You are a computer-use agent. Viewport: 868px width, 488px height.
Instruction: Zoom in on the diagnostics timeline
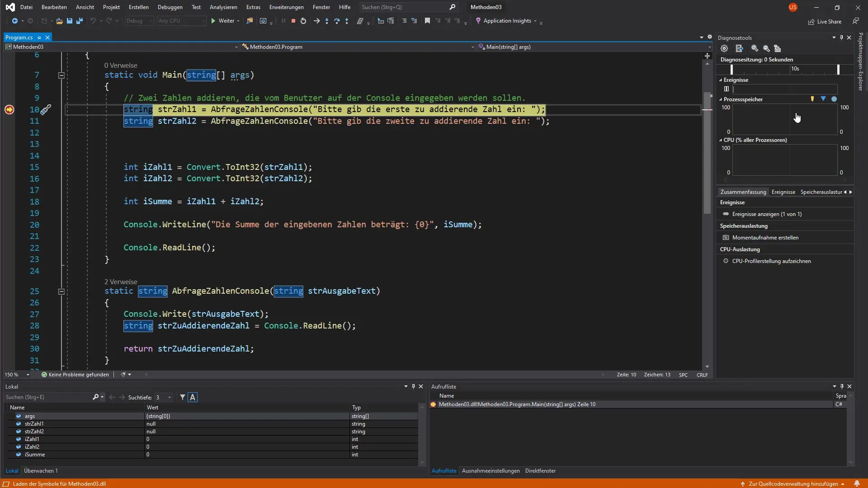[755, 48]
